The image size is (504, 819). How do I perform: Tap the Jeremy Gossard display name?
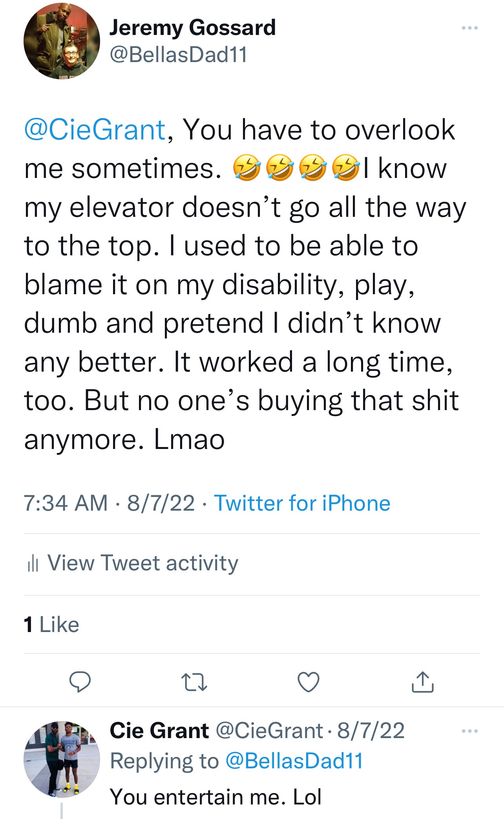click(192, 27)
